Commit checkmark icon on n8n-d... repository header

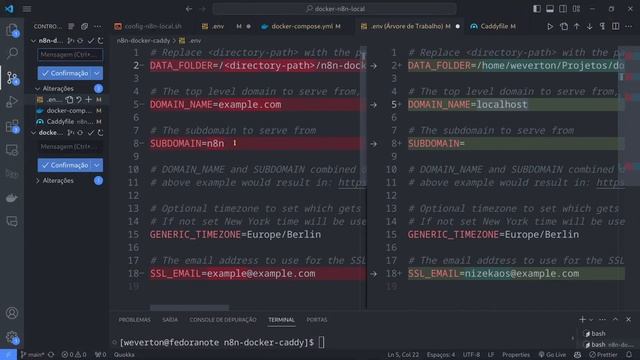point(91,40)
